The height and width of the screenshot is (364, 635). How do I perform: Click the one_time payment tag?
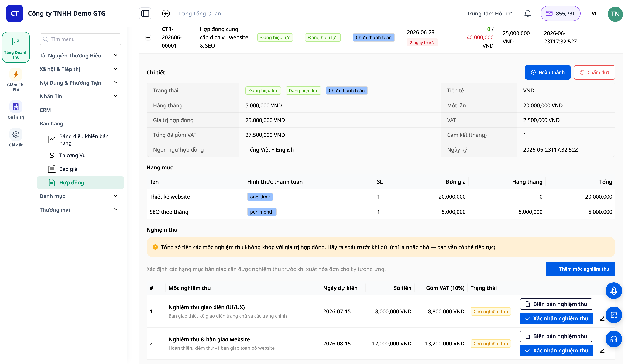[260, 197]
